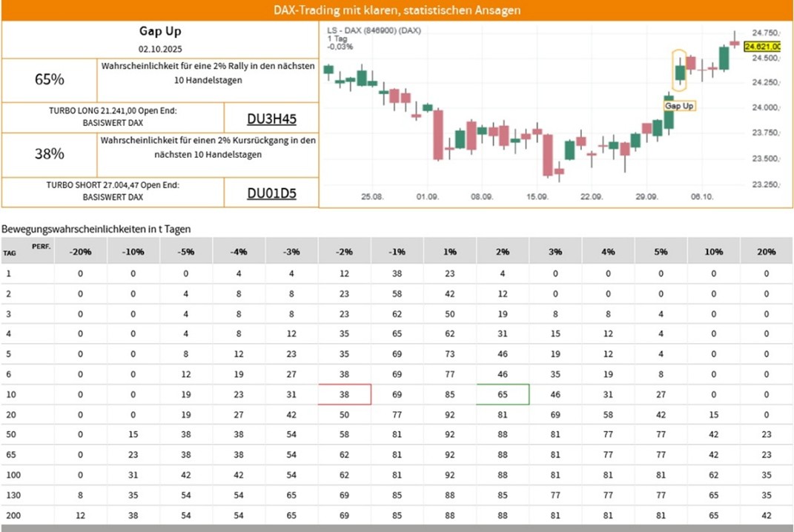The width and height of the screenshot is (794, 532).
Task: Click the green-outlined 65 cell in table
Action: [503, 395]
